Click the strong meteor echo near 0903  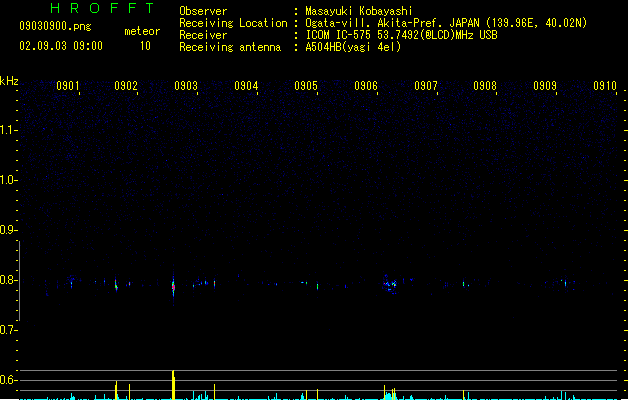173,287
